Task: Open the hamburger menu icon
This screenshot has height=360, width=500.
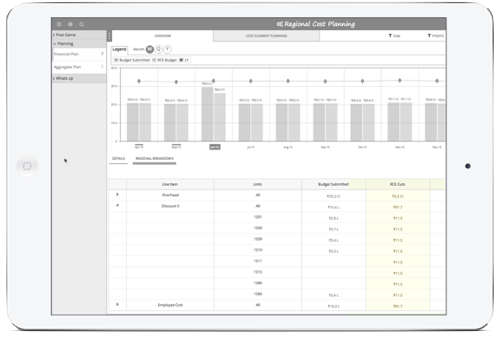Action: click(59, 24)
